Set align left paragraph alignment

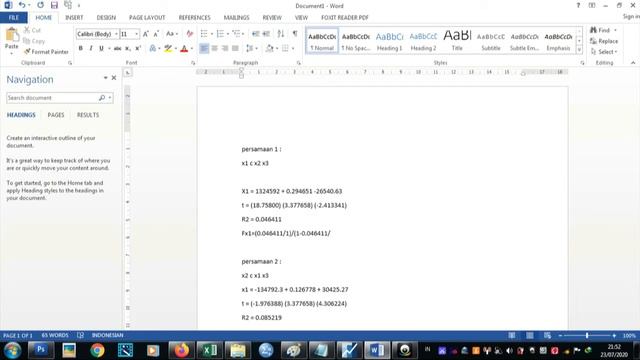tap(204, 49)
